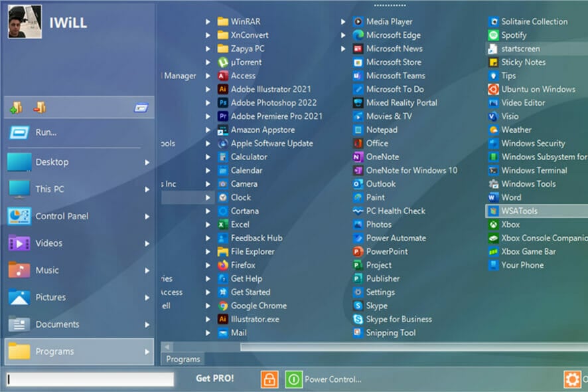This screenshot has height=392, width=588.
Task: Click the add-program icon with green plus
Action: click(16, 108)
